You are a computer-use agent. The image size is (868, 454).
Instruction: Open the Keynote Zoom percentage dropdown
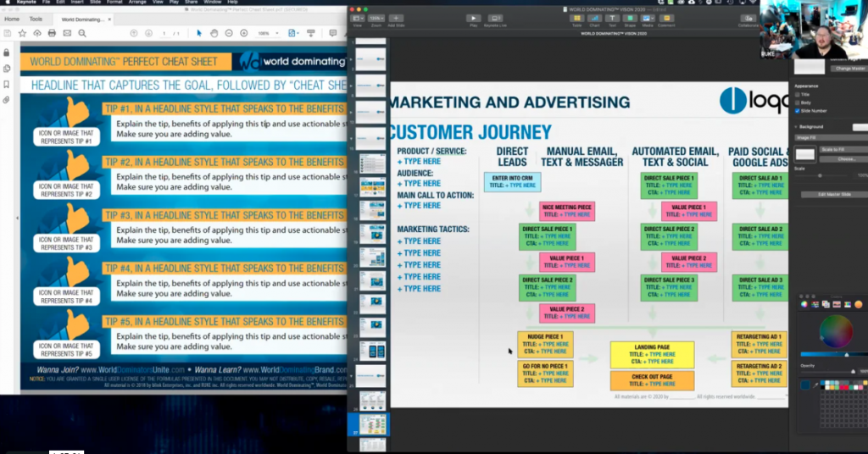(376, 18)
